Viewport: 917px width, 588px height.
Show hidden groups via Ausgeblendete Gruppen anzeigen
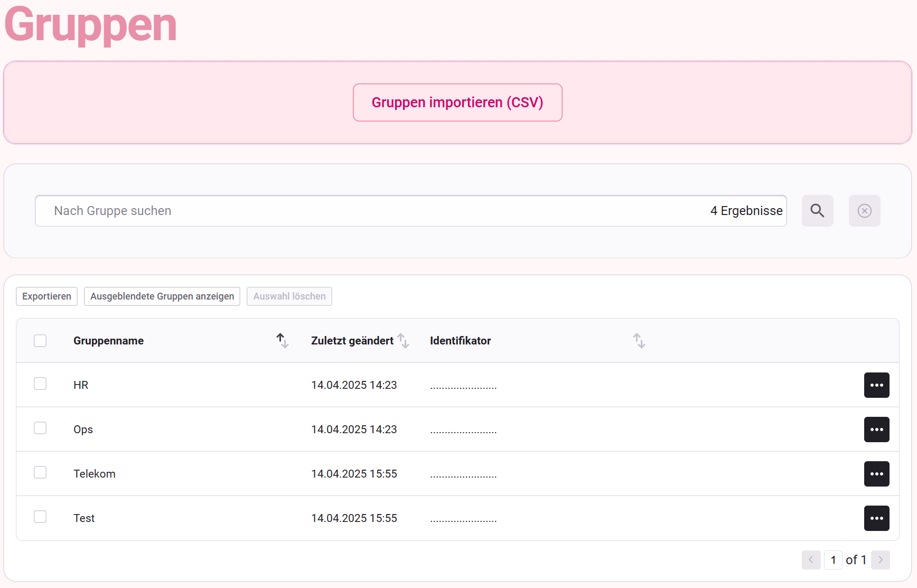(x=162, y=296)
